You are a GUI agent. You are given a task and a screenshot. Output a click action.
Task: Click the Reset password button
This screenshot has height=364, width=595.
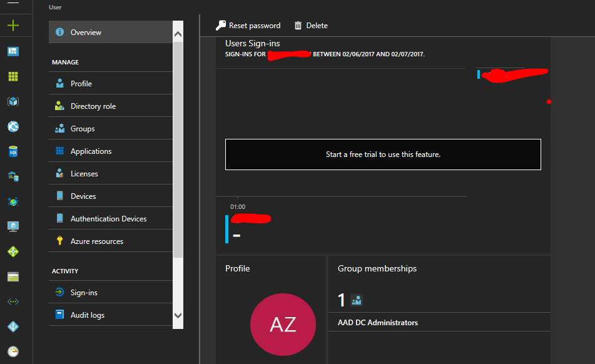coord(248,25)
